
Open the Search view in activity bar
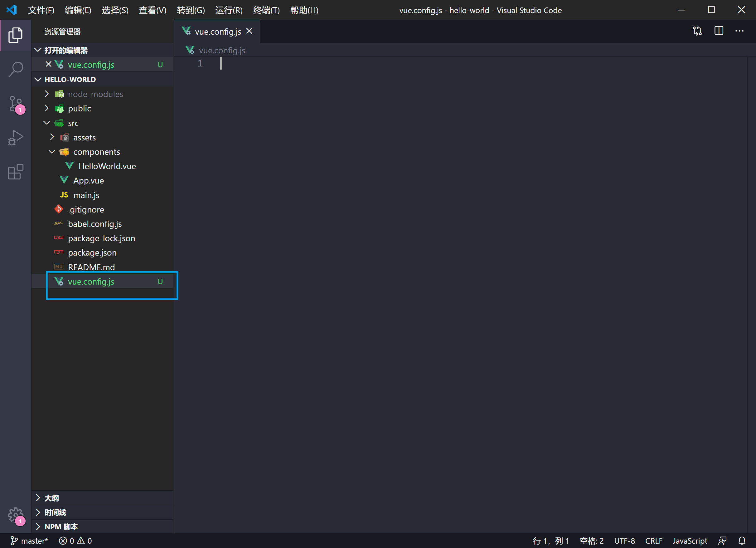[15, 69]
